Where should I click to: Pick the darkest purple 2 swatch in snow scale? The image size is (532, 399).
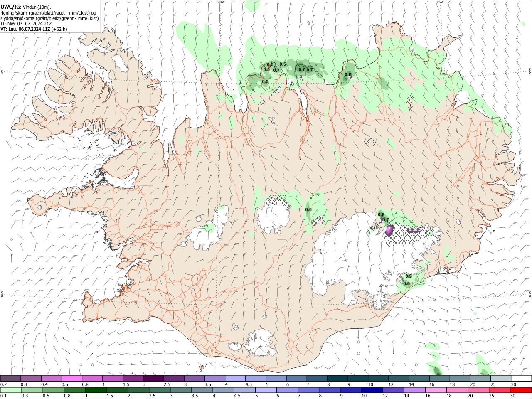tap(153, 378)
